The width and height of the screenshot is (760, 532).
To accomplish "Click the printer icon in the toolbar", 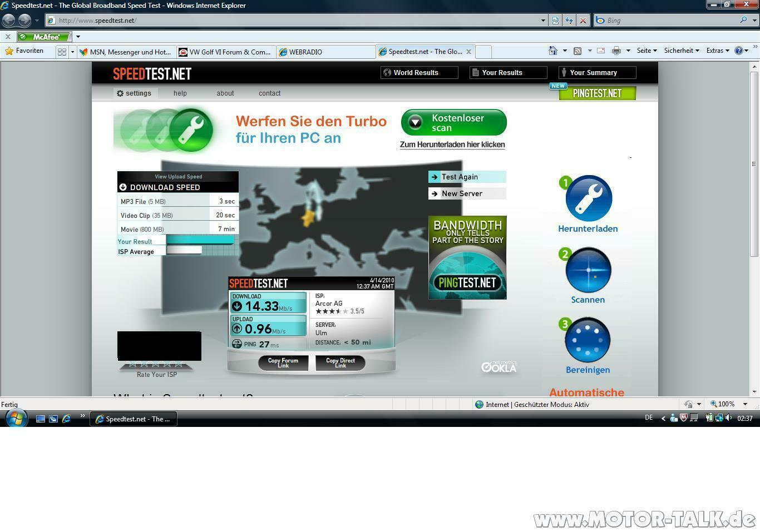I will pos(615,51).
